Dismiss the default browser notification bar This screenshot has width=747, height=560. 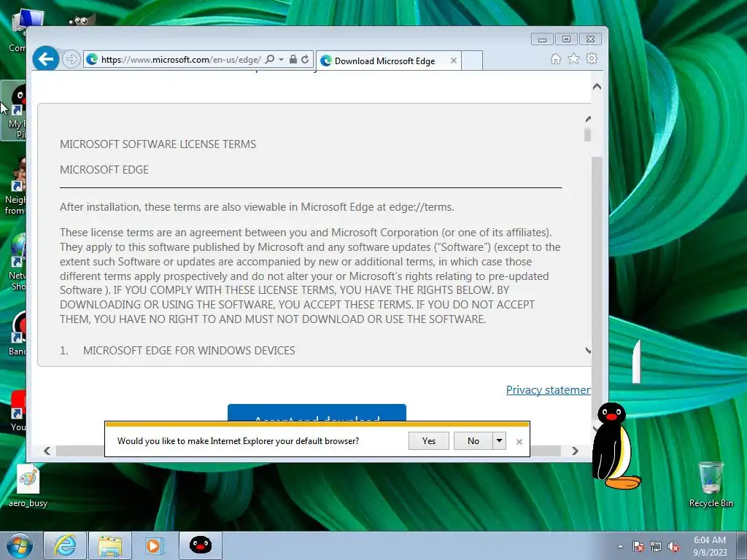point(519,442)
